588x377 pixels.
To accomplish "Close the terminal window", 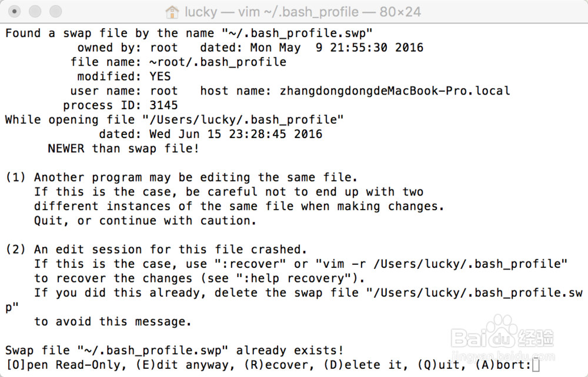I will [x=15, y=11].
